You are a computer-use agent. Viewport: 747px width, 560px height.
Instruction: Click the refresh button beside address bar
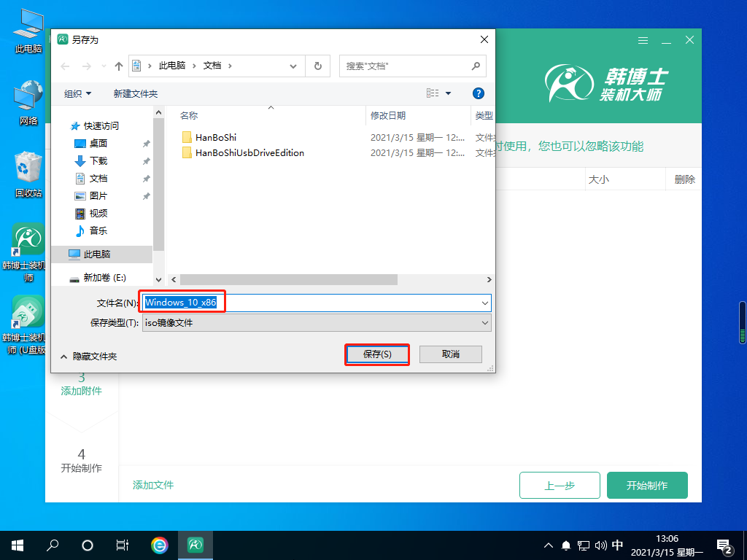(x=317, y=66)
